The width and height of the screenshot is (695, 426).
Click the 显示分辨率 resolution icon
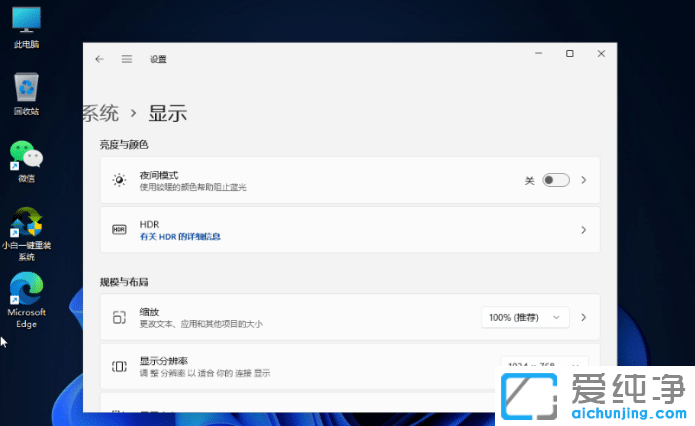(x=119, y=367)
